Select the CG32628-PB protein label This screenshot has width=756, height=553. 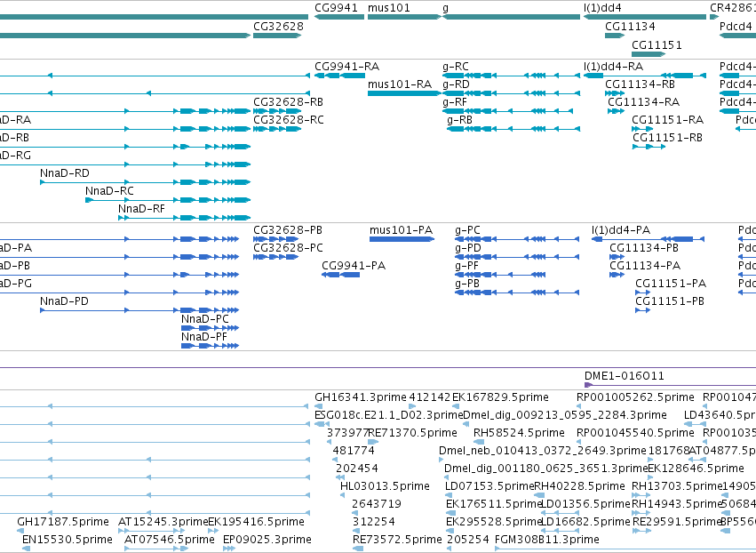coord(287,230)
